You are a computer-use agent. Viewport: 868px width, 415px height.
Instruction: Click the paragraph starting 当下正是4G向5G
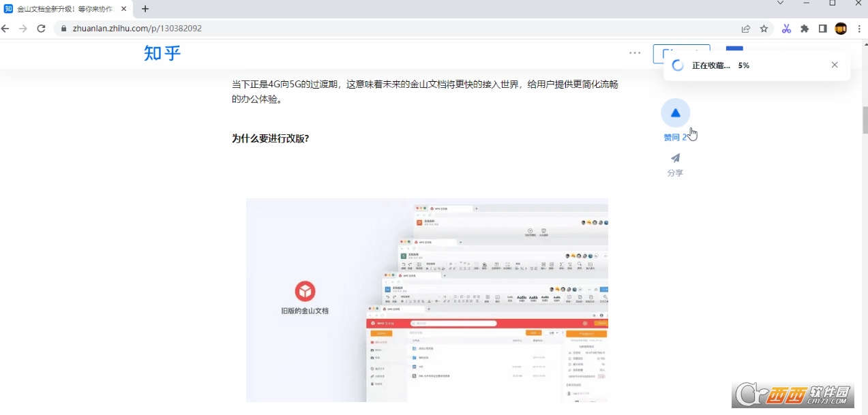[x=425, y=92]
